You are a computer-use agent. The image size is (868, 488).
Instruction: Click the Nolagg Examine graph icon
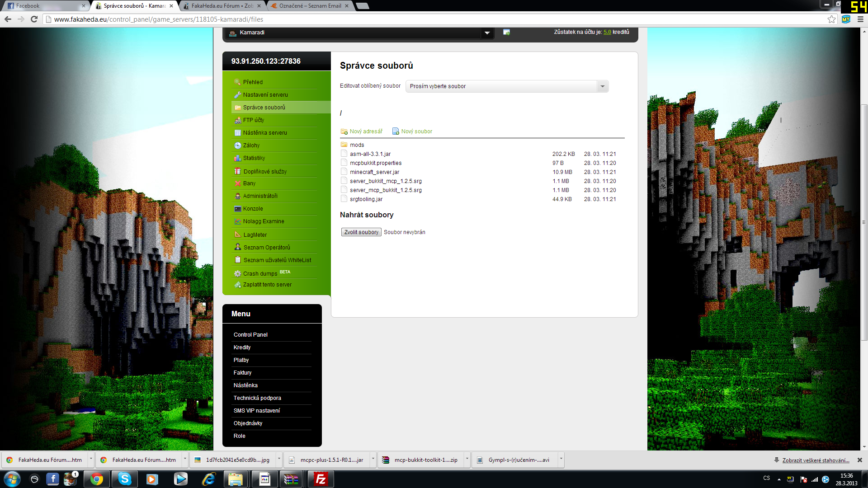point(237,221)
